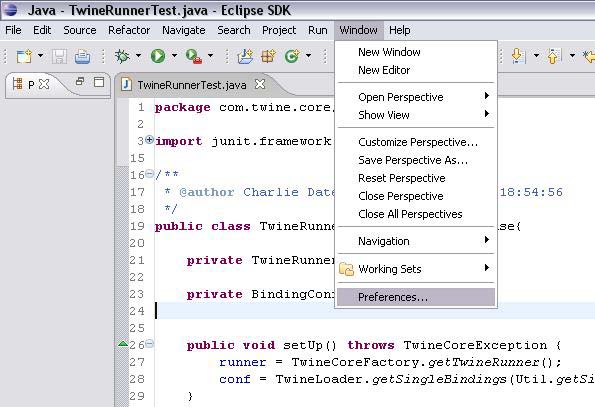Select Reset Perspective menu entry

416,178
